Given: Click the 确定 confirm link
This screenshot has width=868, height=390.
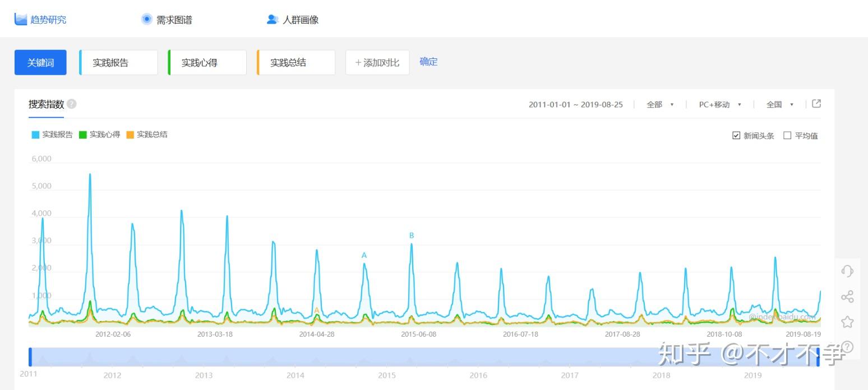Looking at the screenshot, I should 428,62.
